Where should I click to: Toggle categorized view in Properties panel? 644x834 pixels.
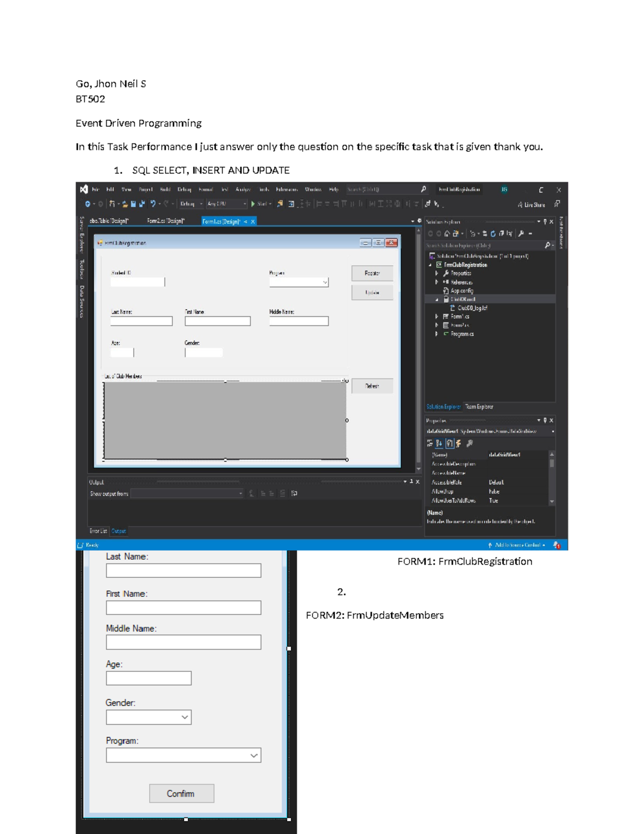pyautogui.click(x=430, y=444)
